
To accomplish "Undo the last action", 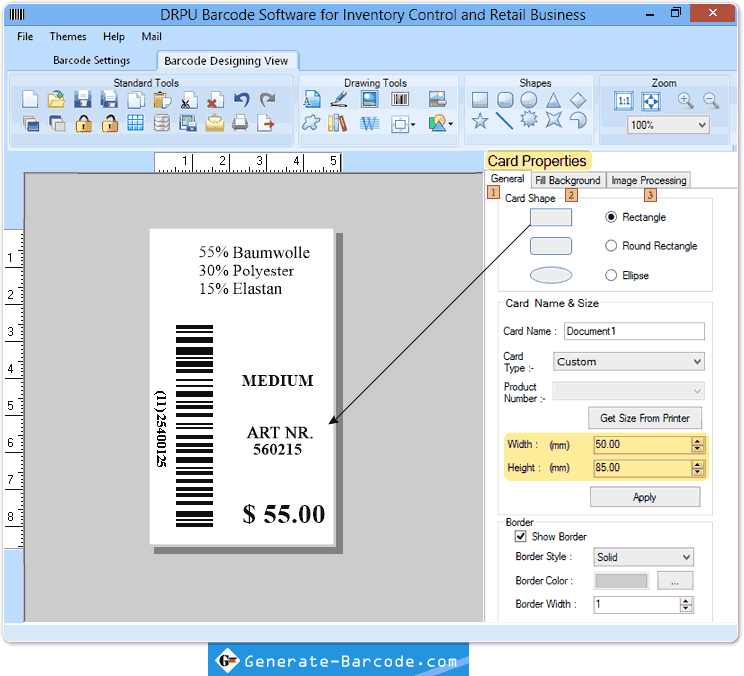I will (x=242, y=100).
